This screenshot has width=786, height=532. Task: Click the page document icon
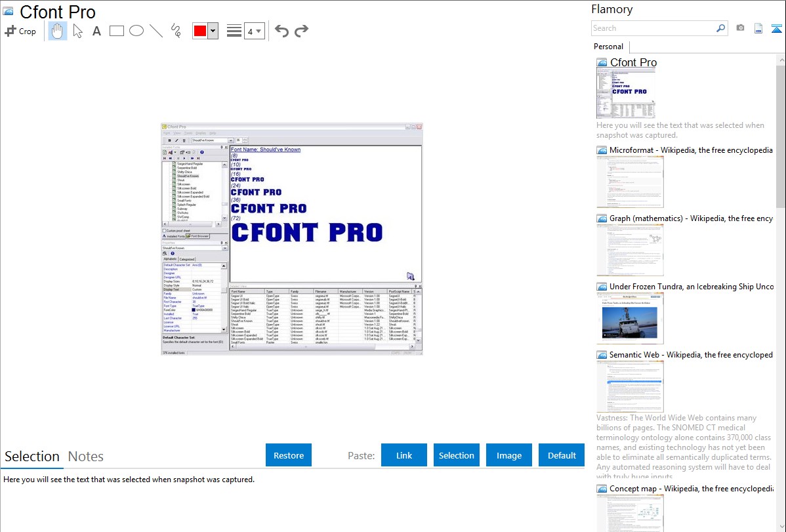[x=758, y=28]
